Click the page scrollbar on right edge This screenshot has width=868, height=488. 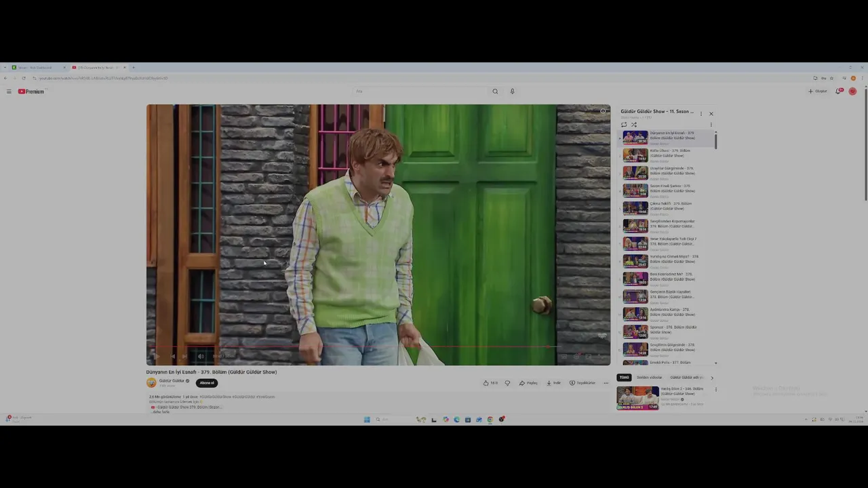coord(866,143)
